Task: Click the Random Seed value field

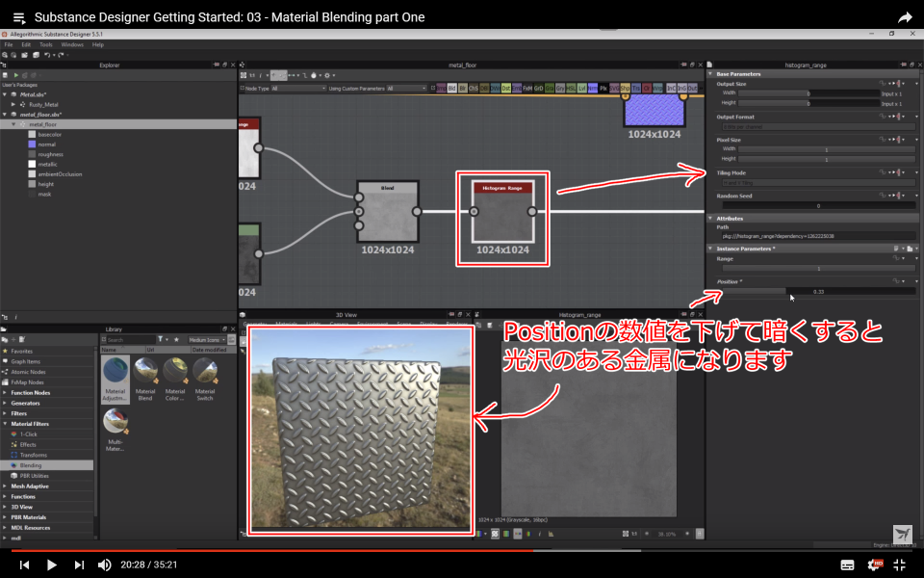Action: (818, 206)
